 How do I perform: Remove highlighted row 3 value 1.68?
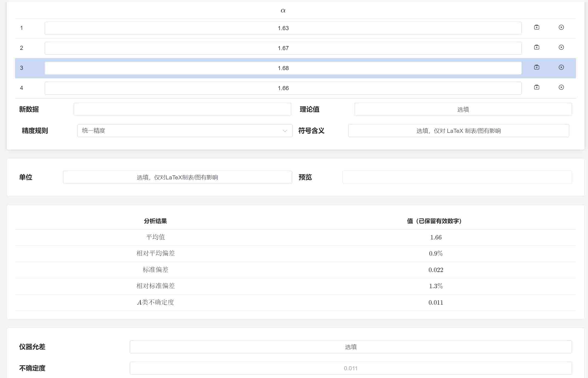561,67
